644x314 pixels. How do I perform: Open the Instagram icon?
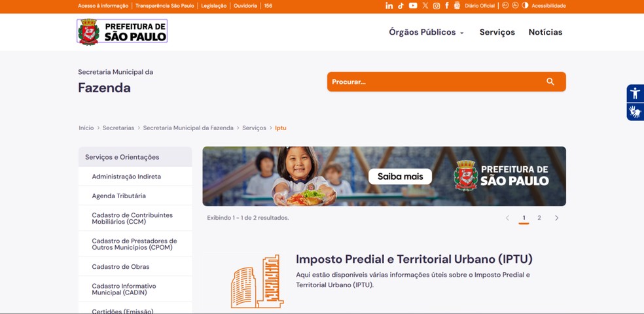(437, 6)
